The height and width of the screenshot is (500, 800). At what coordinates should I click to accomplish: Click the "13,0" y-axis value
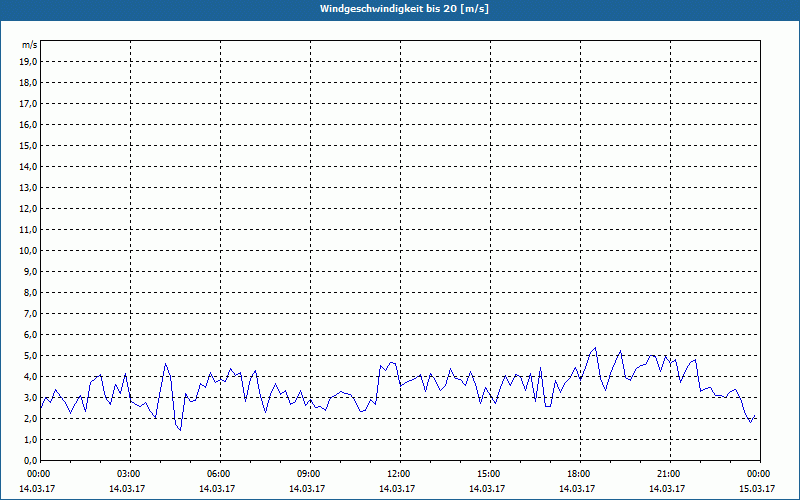[28, 188]
